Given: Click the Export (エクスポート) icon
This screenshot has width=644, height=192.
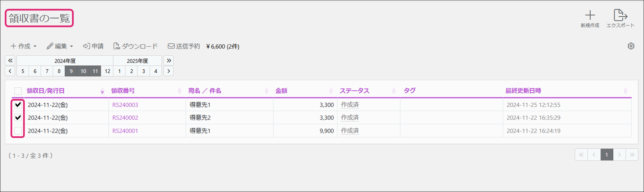Looking at the screenshot, I should [620, 15].
